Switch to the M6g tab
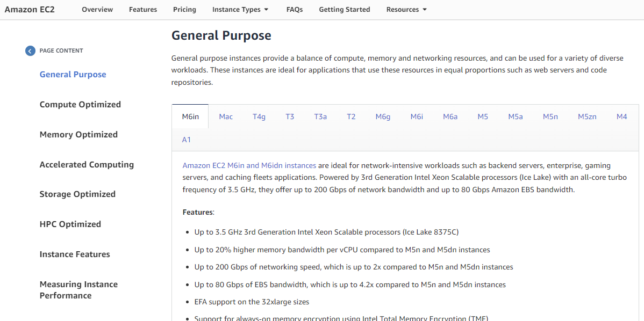644x321 pixels. coord(383,117)
